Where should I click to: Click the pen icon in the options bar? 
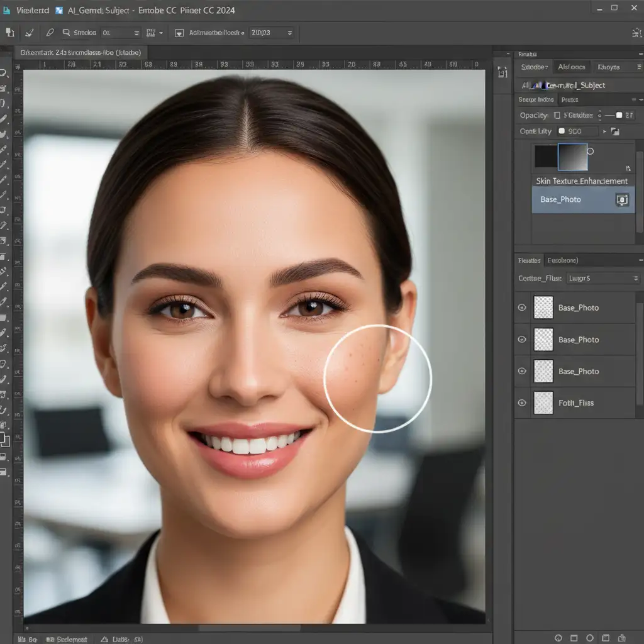[x=50, y=33]
